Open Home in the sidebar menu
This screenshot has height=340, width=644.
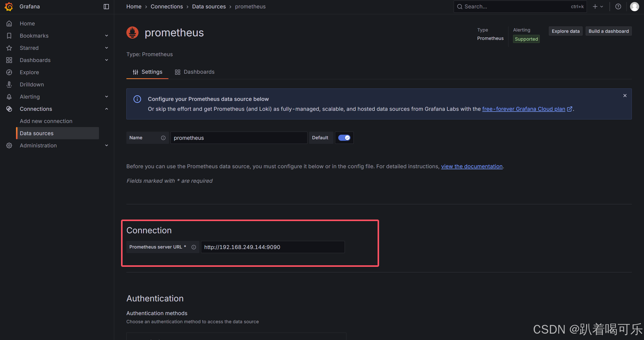click(x=27, y=23)
